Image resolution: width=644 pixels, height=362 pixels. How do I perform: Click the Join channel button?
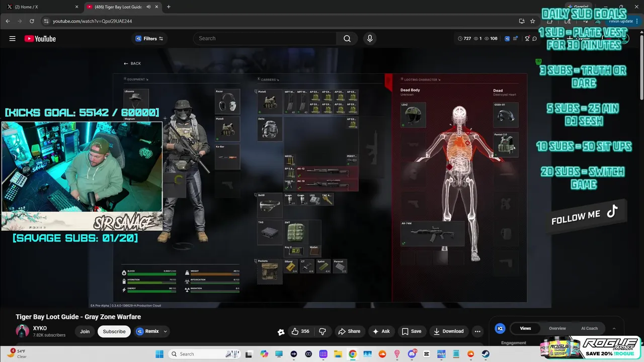[x=85, y=331]
